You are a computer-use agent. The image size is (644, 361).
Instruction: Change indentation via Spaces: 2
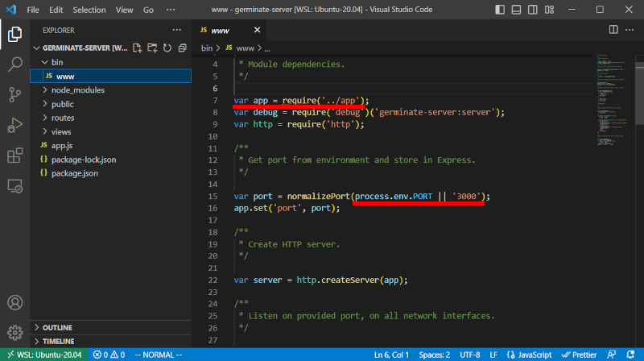434,355
